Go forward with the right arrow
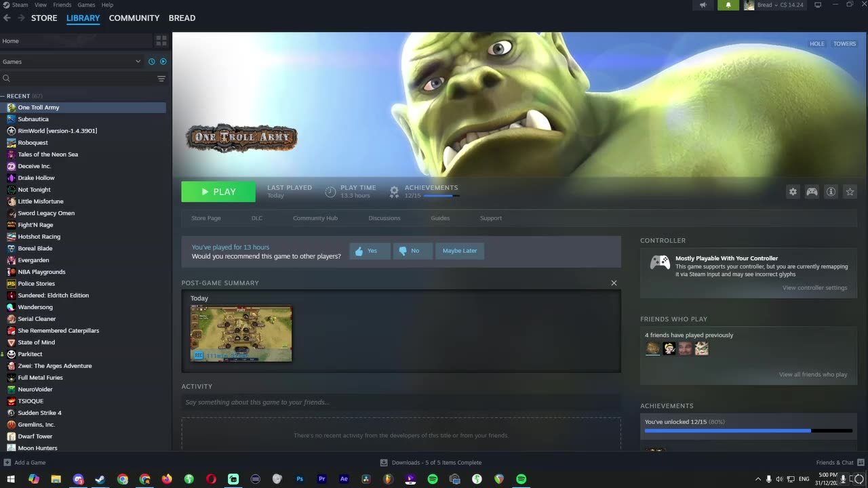This screenshot has height=488, width=868. (21, 18)
